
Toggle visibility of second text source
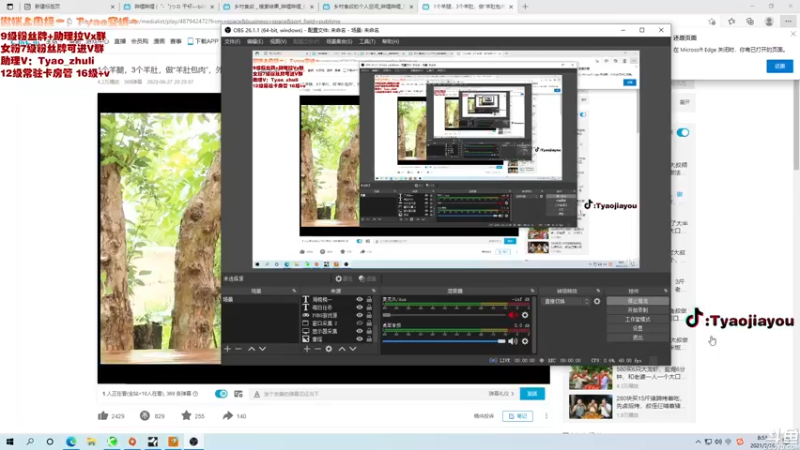click(x=359, y=307)
